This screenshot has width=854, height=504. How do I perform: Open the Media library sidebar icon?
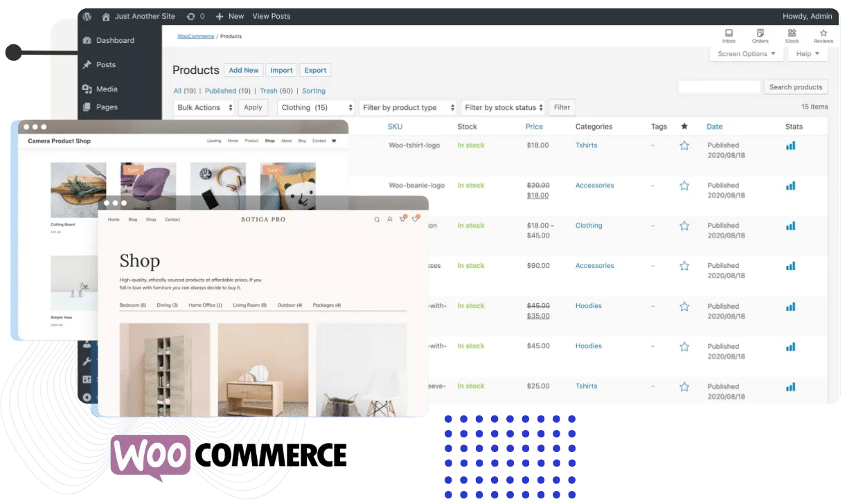click(87, 89)
